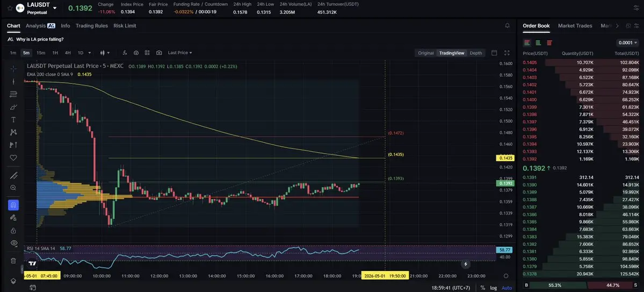Screen dimensions: 644x292
Task: Remove drawings with trash icon
Action: tap(13, 260)
